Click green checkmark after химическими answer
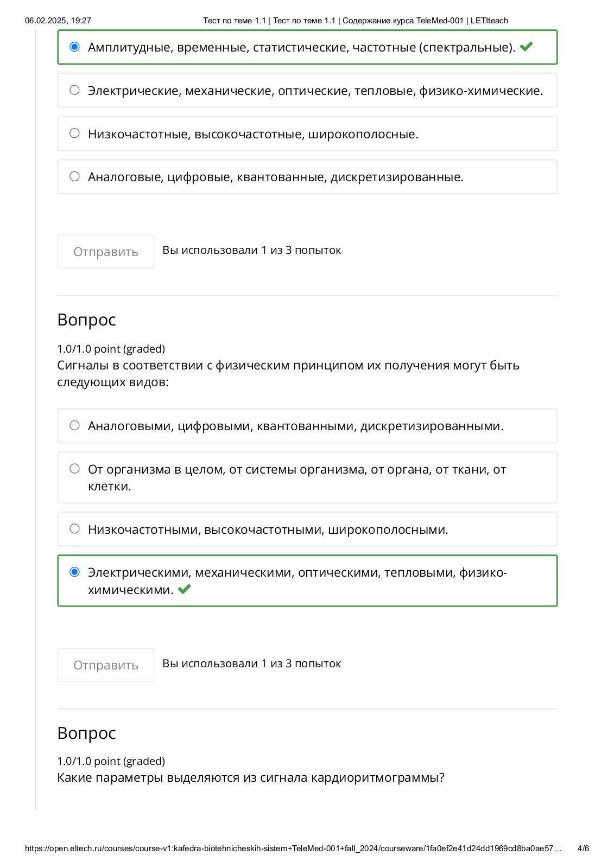The height and width of the screenshot is (868, 614). pos(185,589)
